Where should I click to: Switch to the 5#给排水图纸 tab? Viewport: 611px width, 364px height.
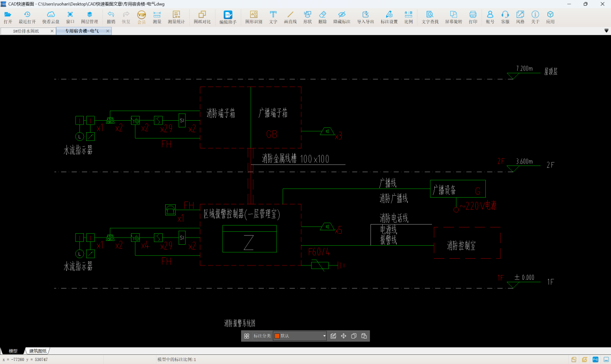[x=26, y=31]
